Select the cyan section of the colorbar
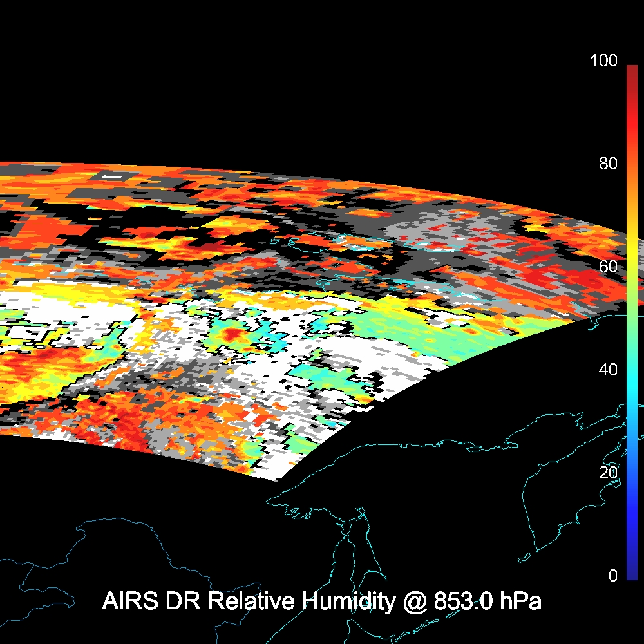The image size is (644, 644). [631, 386]
